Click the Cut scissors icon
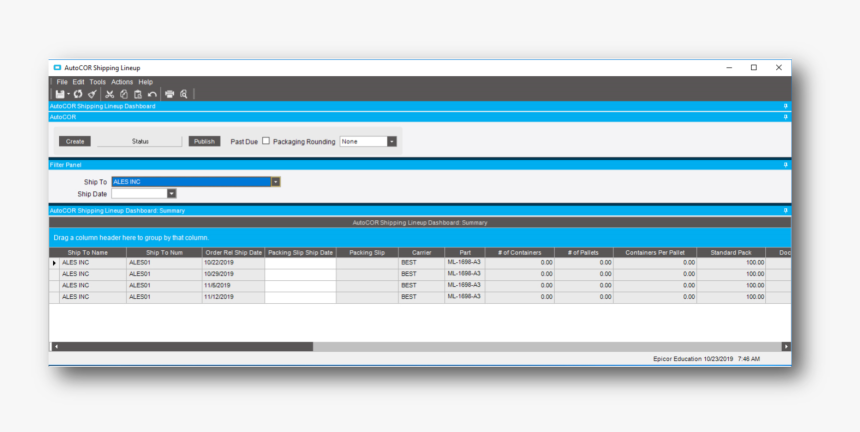This screenshot has height=432, width=860. click(110, 94)
